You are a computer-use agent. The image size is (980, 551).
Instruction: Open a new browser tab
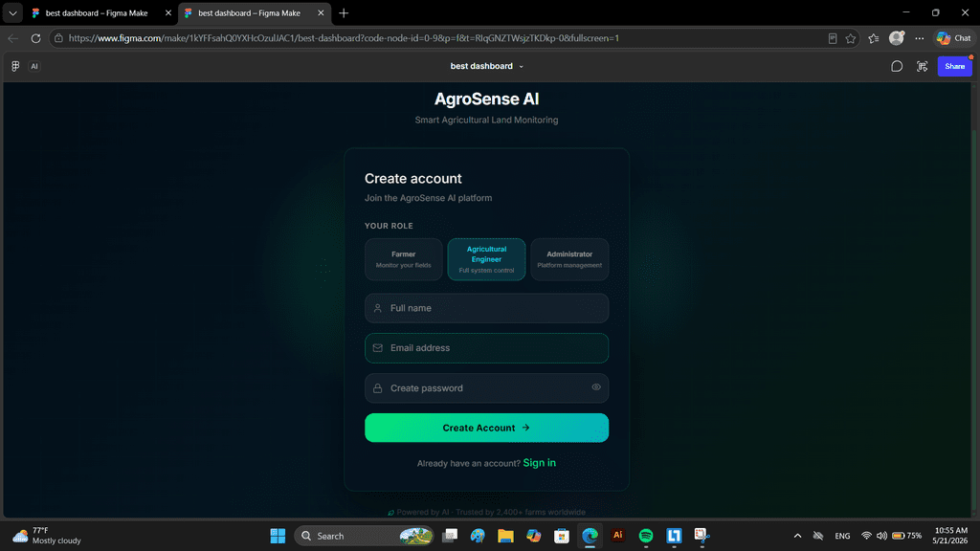344,13
